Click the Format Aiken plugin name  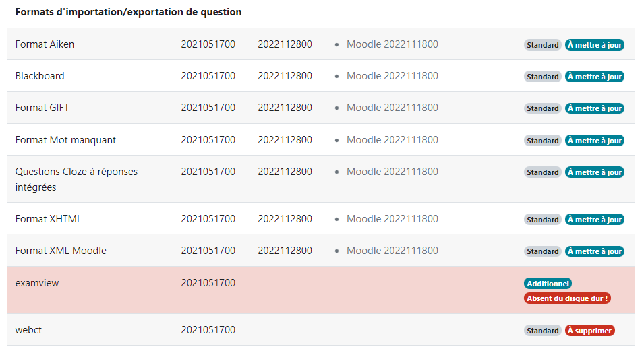point(45,44)
